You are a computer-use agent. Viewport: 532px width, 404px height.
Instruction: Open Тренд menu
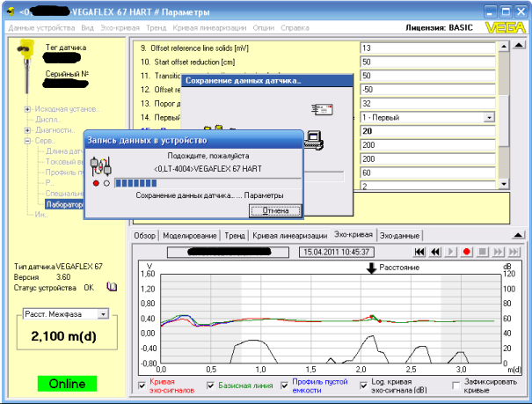[156, 28]
